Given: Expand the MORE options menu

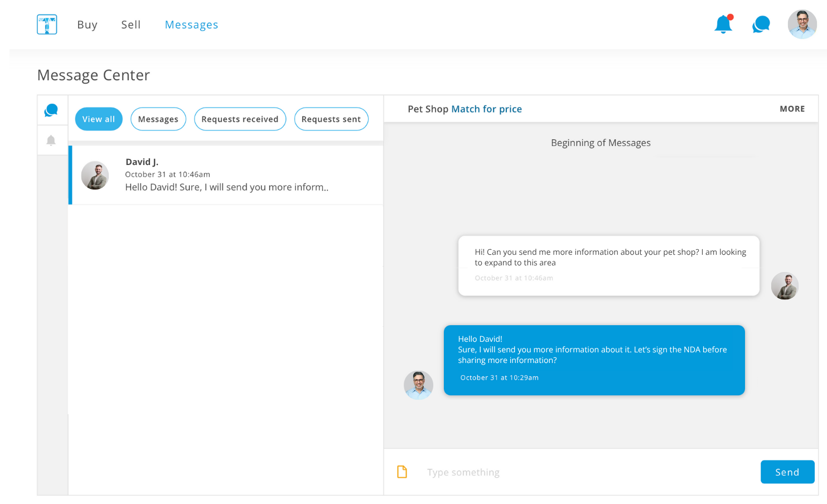Looking at the screenshot, I should pos(792,109).
